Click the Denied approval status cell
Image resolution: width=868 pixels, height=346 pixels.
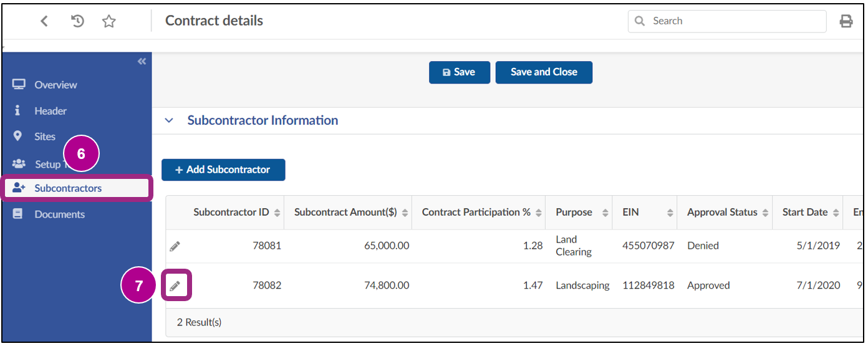[x=703, y=246]
